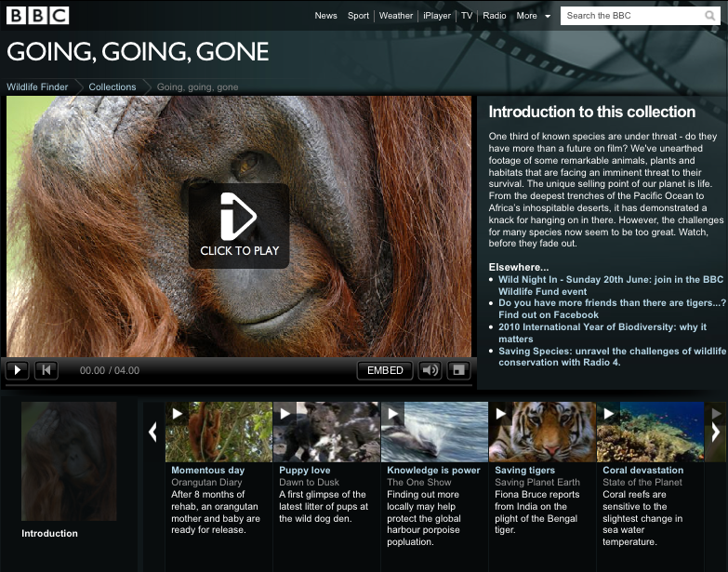
Task: Click the search magnifier icon
Action: (710, 16)
